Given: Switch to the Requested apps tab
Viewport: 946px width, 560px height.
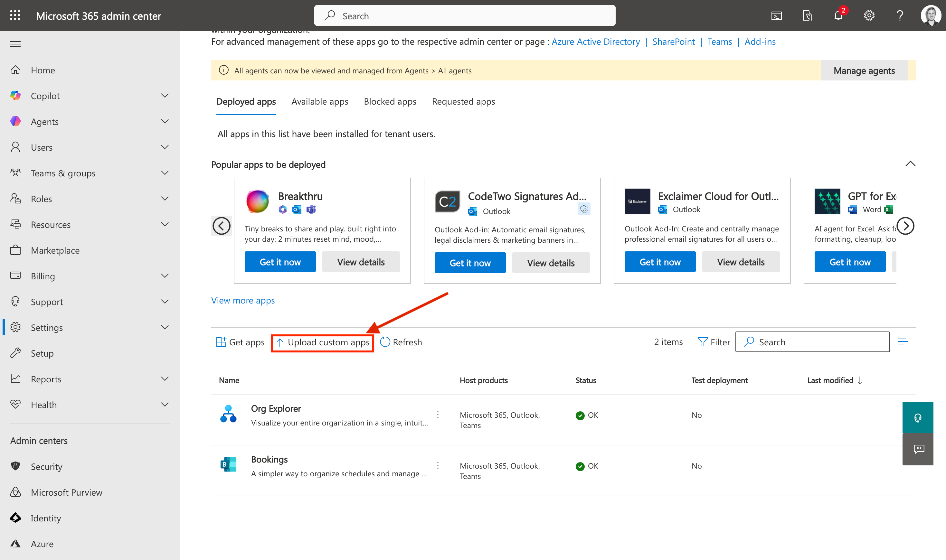Looking at the screenshot, I should coord(463,101).
